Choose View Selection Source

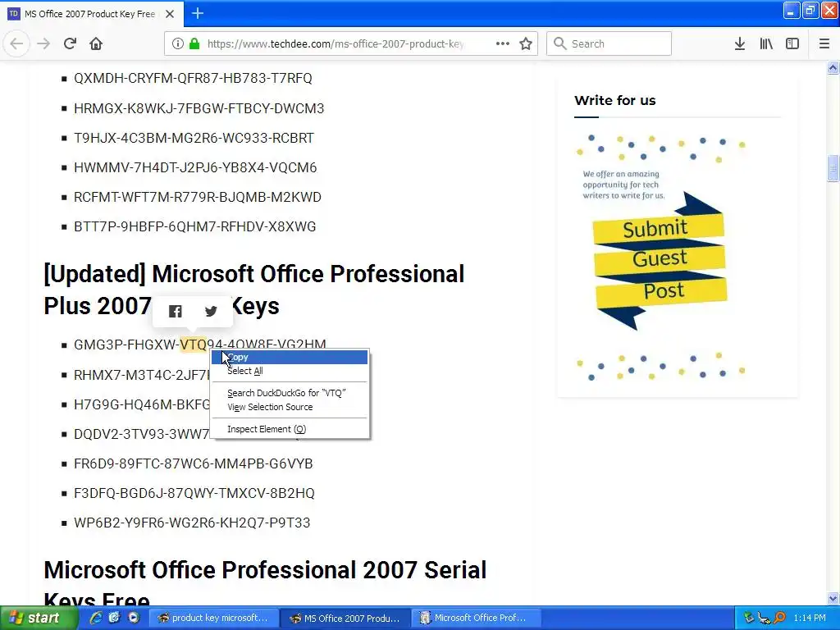(x=290, y=407)
